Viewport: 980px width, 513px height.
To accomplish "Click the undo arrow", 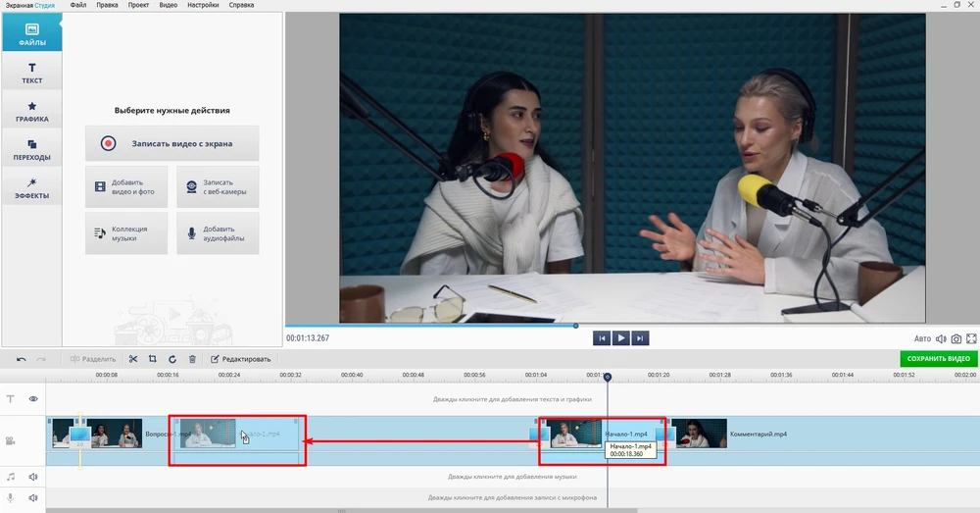I will [22, 359].
